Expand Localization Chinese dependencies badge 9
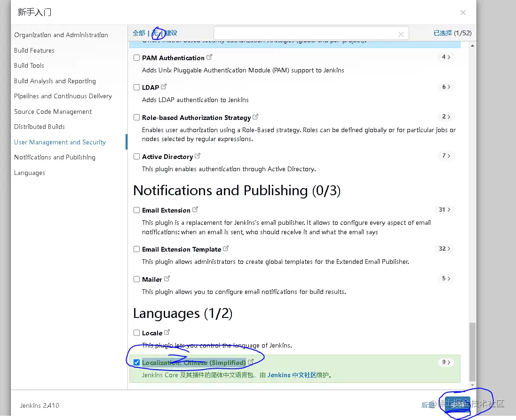The width and height of the screenshot is (516, 420). coord(446,362)
